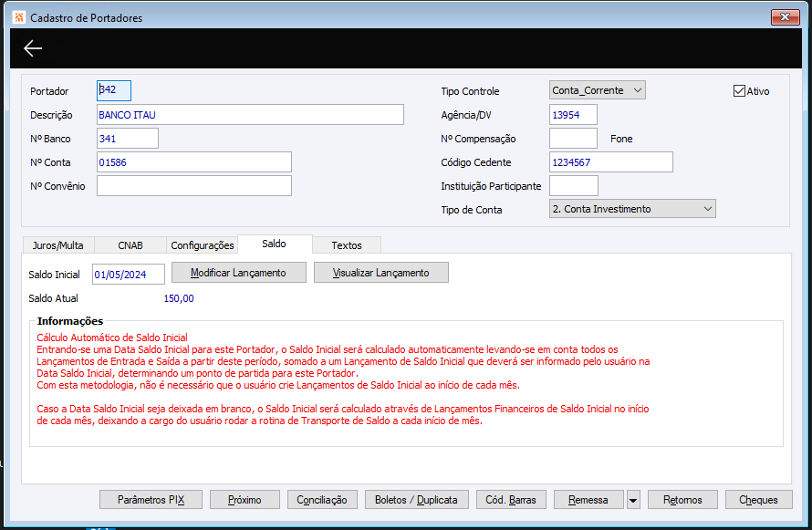
Task: Click the Tipo de Conta label
Action: point(472,210)
